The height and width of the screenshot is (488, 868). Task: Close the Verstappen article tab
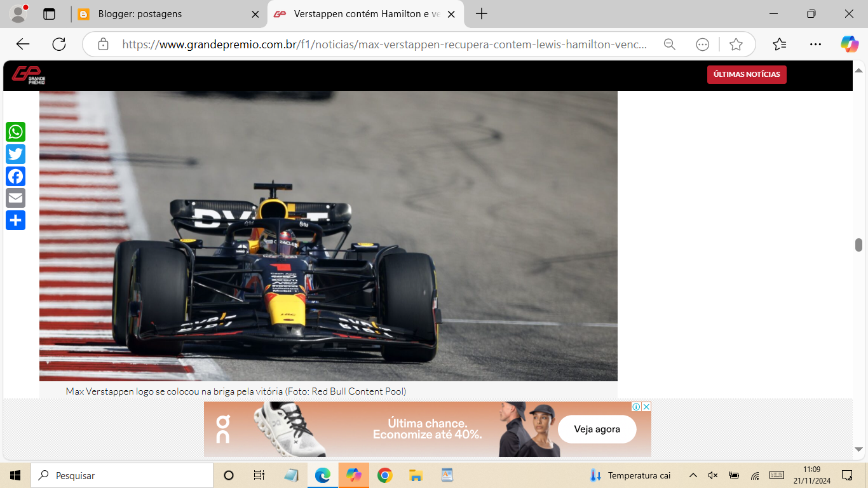(451, 14)
